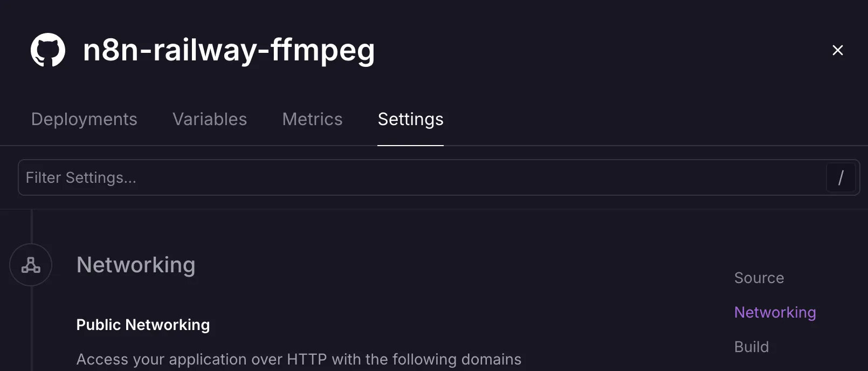Viewport: 868px width, 371px height.
Task: View the Metrics tab
Action: click(312, 119)
